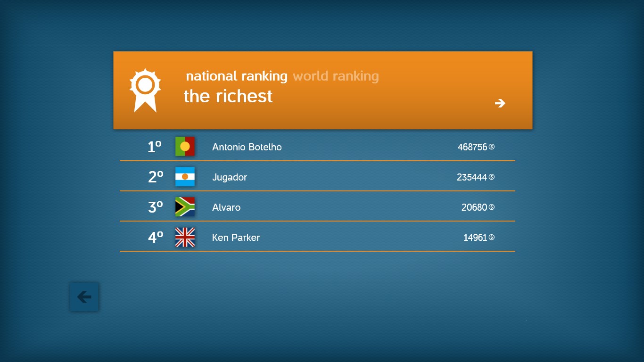
Task: Select the national ranking tab
Action: [x=237, y=76]
